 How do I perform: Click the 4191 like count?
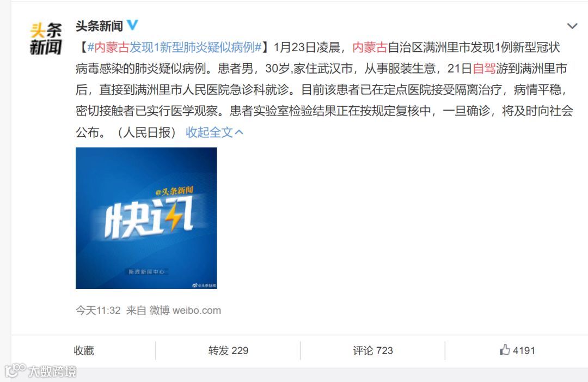pos(524,350)
